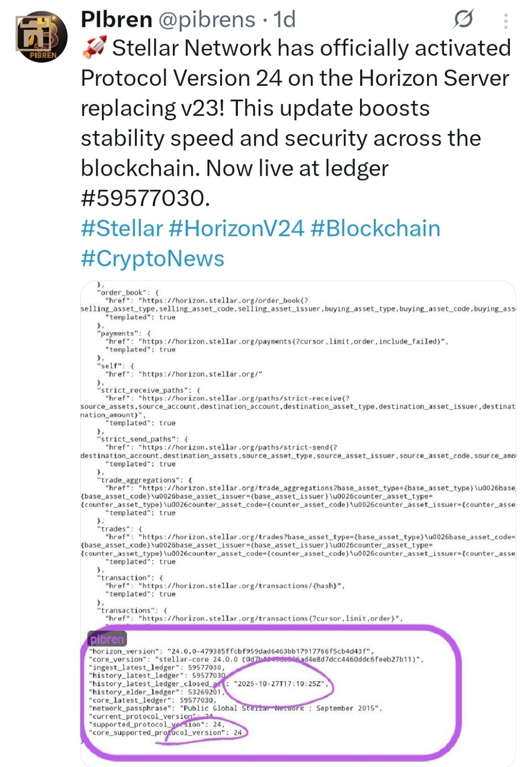Click the horizon_version line in the image
This screenshot has width=532, height=767.
(231, 652)
